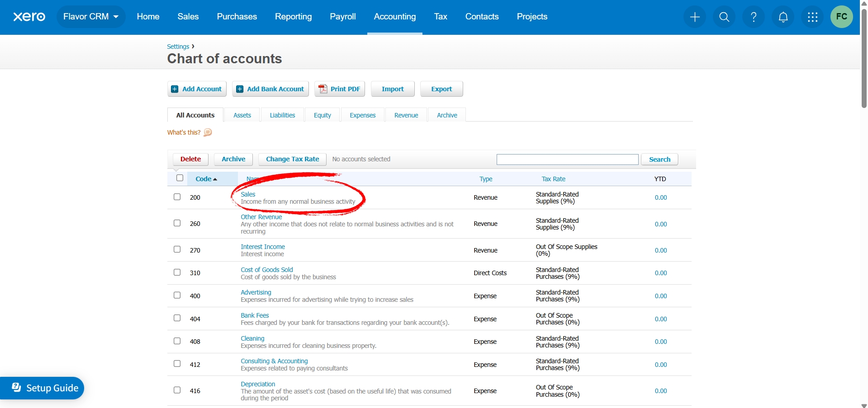Click the page vertical scrollbar thumb

864,59
